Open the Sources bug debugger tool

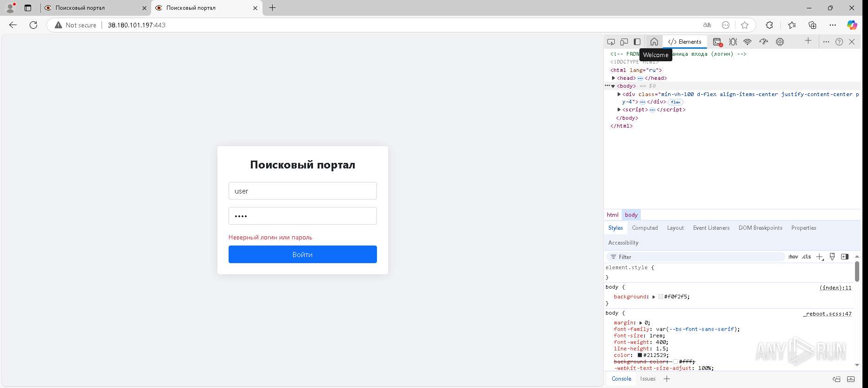733,42
